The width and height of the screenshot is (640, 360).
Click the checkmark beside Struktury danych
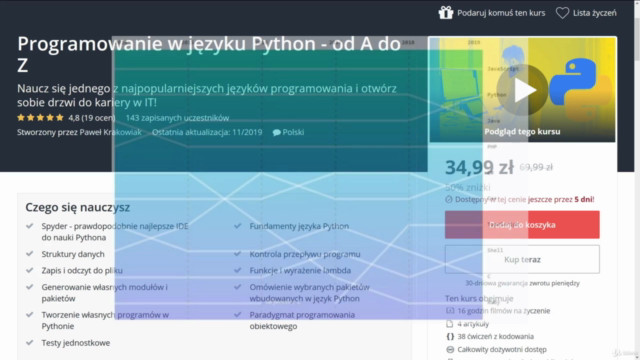coord(29,254)
